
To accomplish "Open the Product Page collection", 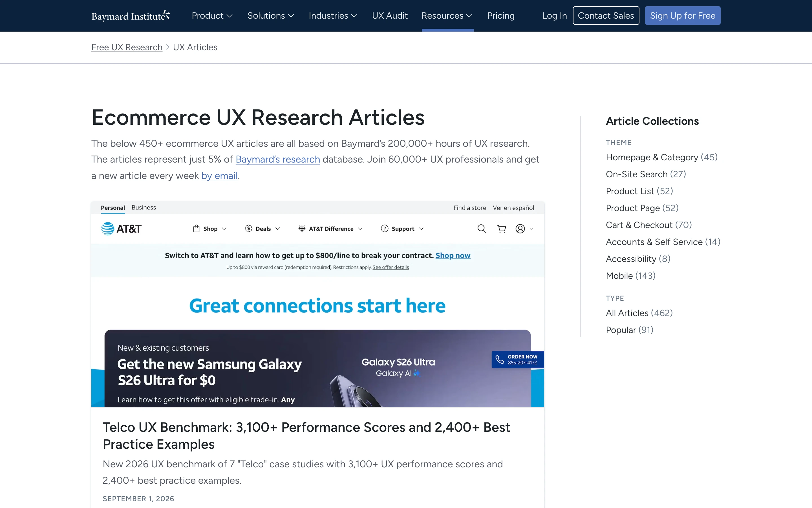I will point(642,208).
